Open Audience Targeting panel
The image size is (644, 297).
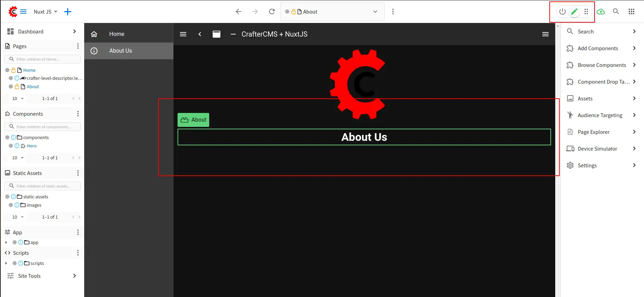pyautogui.click(x=600, y=115)
